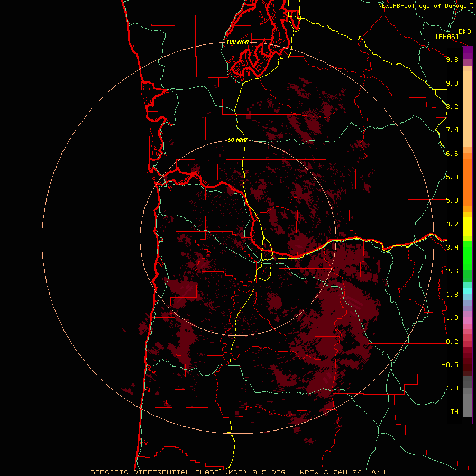This screenshot has height=476, width=476.
Task: Click the [PHAS] units label
Action: (x=447, y=36)
